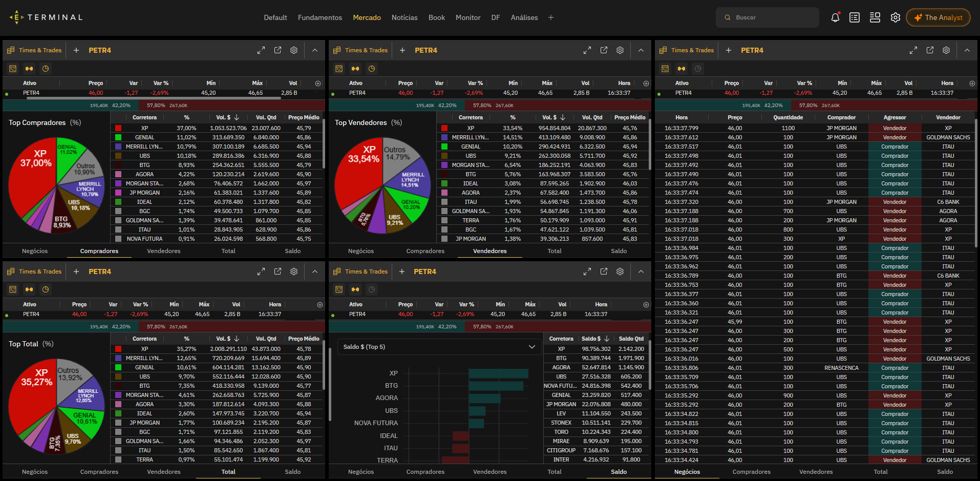Screen dimensions: 980x481
Task: Switch to Notícias workspace tab
Action: (404, 17)
